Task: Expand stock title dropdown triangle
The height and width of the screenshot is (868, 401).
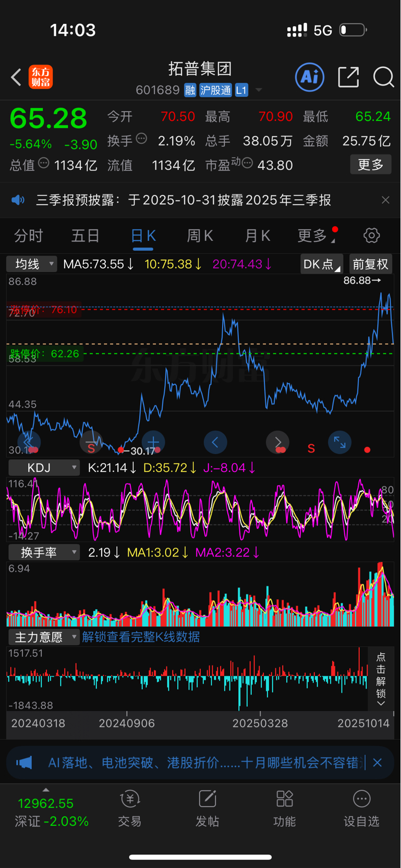Action: click(259, 91)
